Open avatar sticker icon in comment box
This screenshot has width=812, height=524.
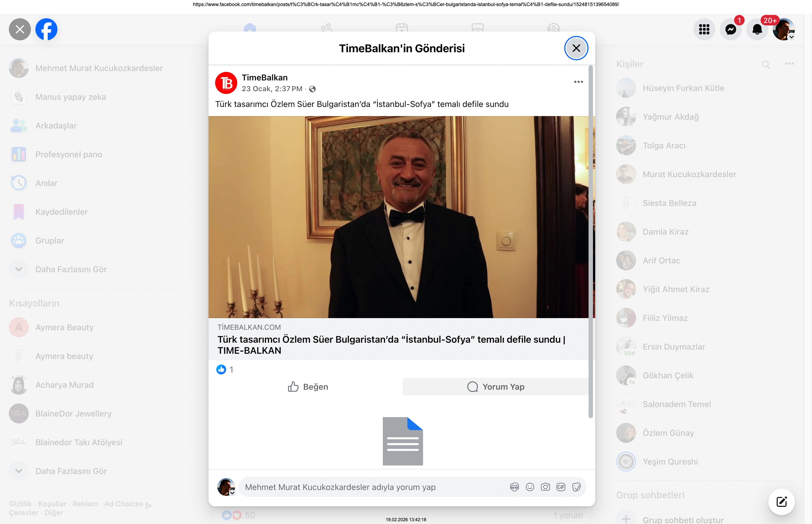click(515, 487)
